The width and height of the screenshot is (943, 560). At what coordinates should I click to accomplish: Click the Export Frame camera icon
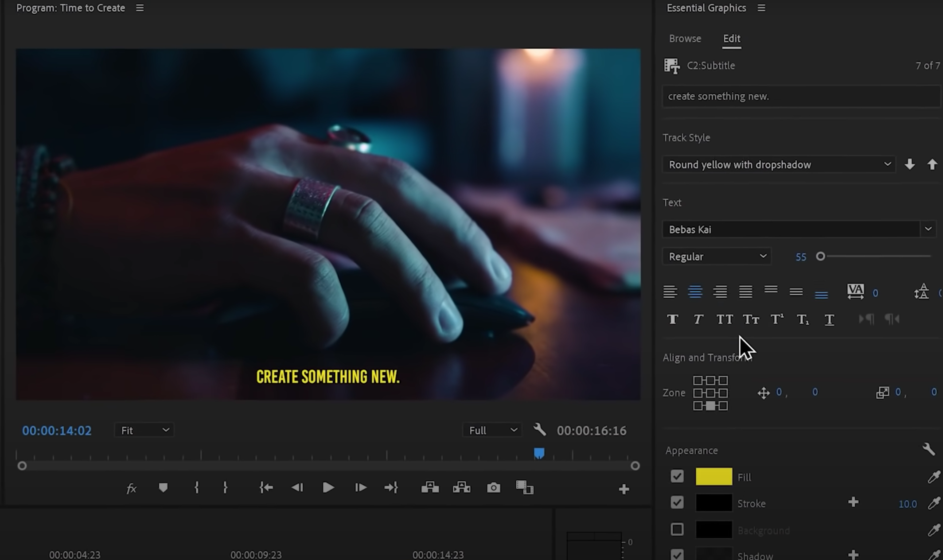click(493, 488)
